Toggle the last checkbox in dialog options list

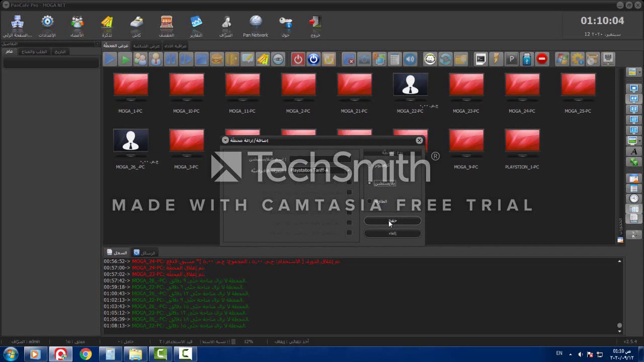pos(349,233)
